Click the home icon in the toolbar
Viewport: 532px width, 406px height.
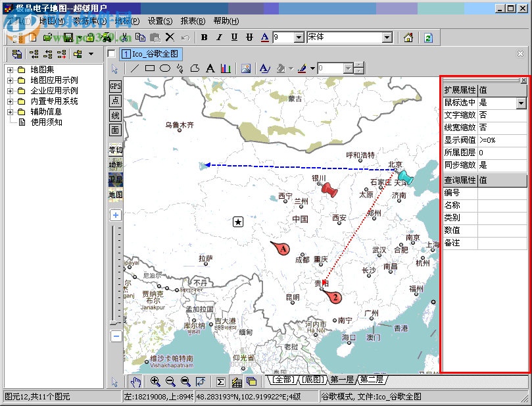(x=408, y=38)
